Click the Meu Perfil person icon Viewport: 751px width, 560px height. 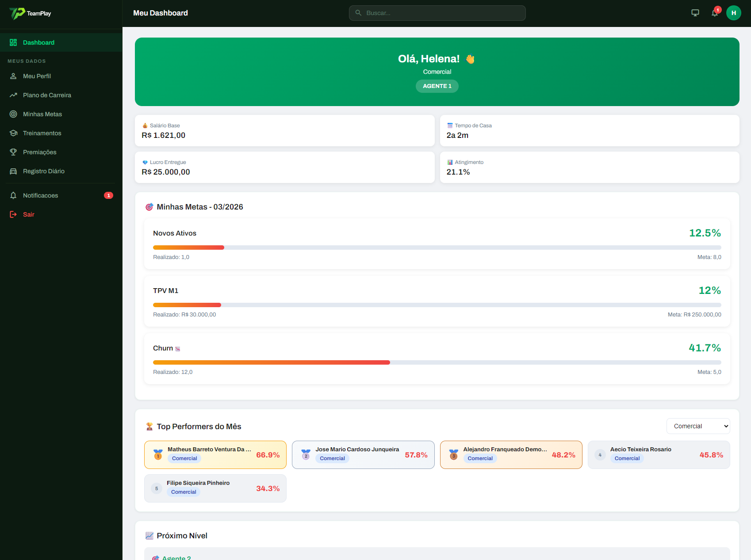13,76
